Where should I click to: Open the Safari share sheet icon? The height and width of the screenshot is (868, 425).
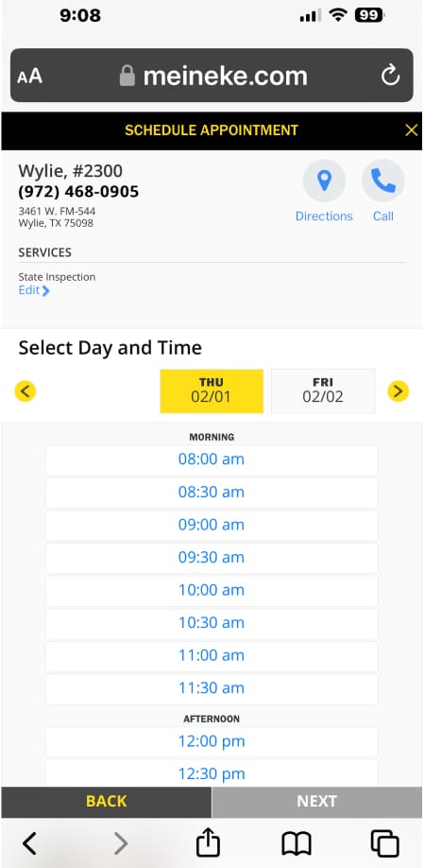(209, 844)
